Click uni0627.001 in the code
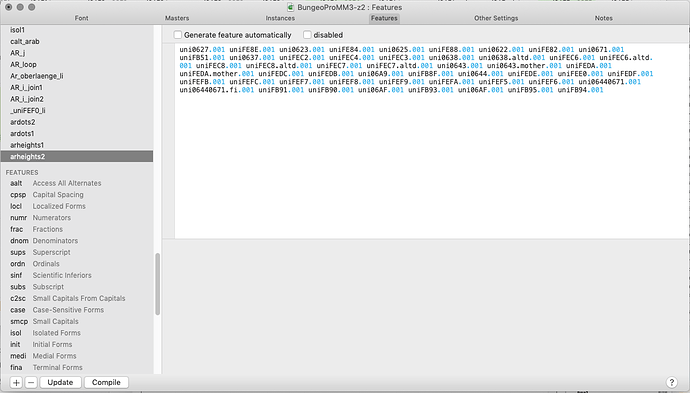Viewport: 690px width, 393px height. coord(202,49)
